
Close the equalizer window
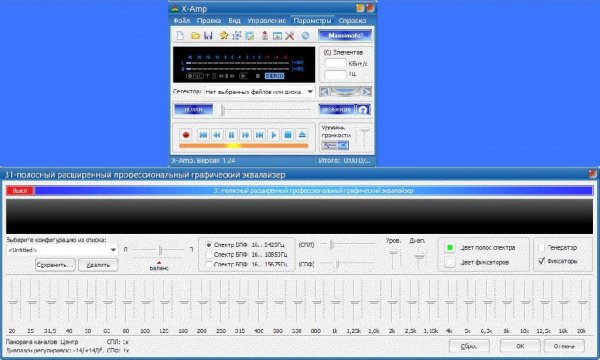click(x=593, y=174)
